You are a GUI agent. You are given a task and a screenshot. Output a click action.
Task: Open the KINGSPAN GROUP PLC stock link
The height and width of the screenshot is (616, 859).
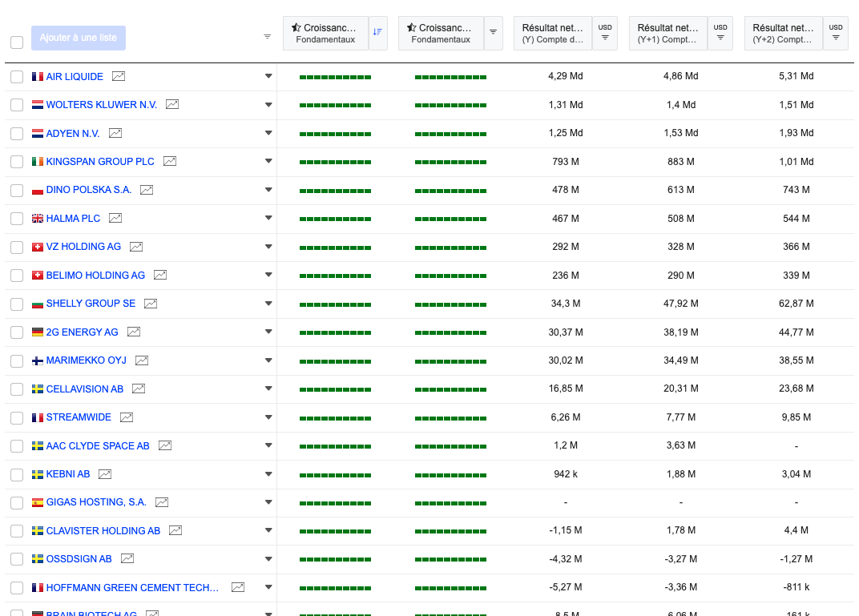coord(100,162)
